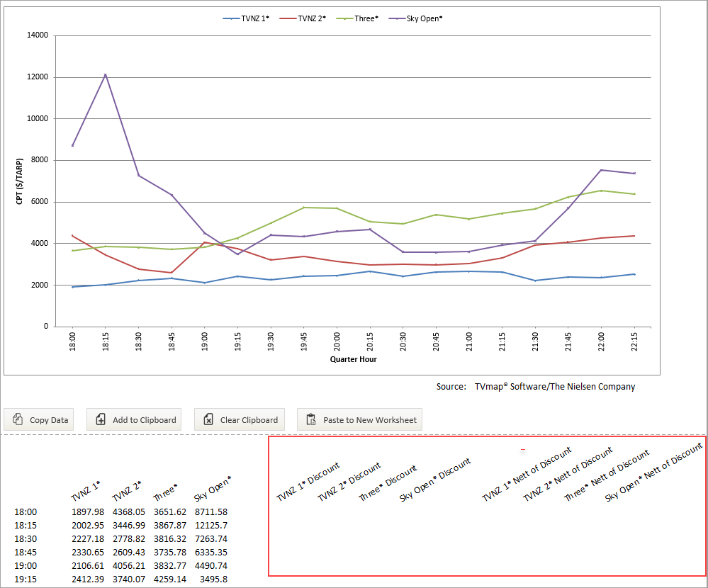
Task: Click the 19:00 row label in table
Action: [x=26, y=566]
